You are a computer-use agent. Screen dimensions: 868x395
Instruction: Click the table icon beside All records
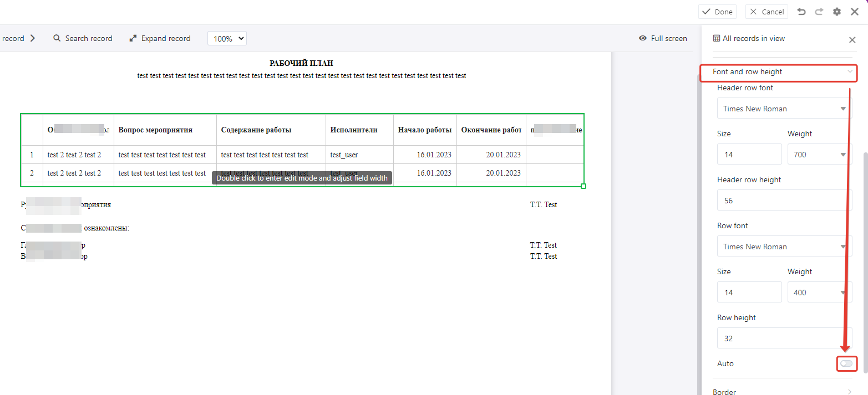(x=717, y=38)
